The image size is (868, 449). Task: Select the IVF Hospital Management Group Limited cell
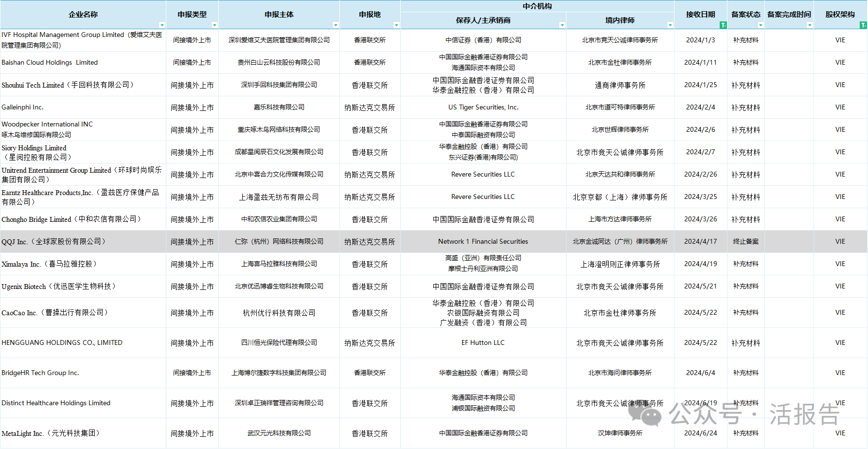(x=83, y=40)
